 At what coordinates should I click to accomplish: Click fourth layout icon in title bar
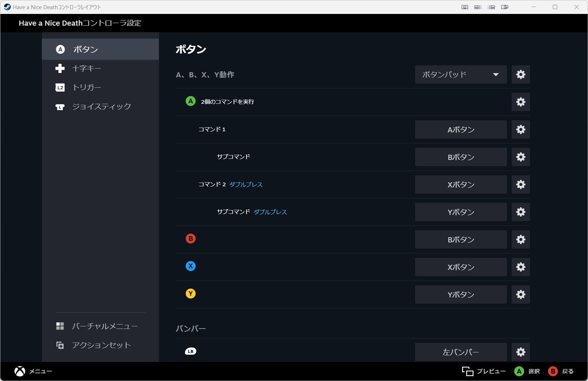[505, 7]
